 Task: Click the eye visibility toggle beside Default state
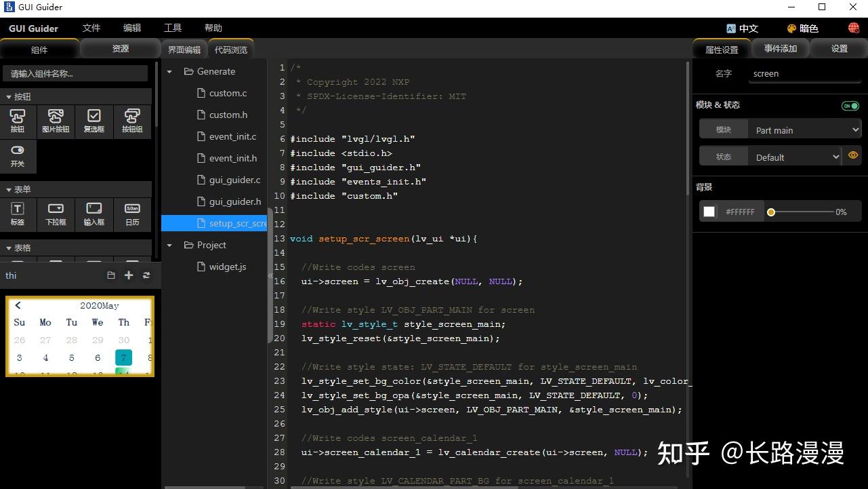(853, 155)
